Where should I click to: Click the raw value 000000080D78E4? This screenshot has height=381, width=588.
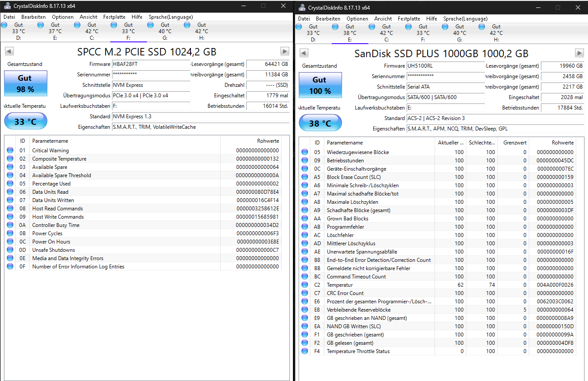258,192
